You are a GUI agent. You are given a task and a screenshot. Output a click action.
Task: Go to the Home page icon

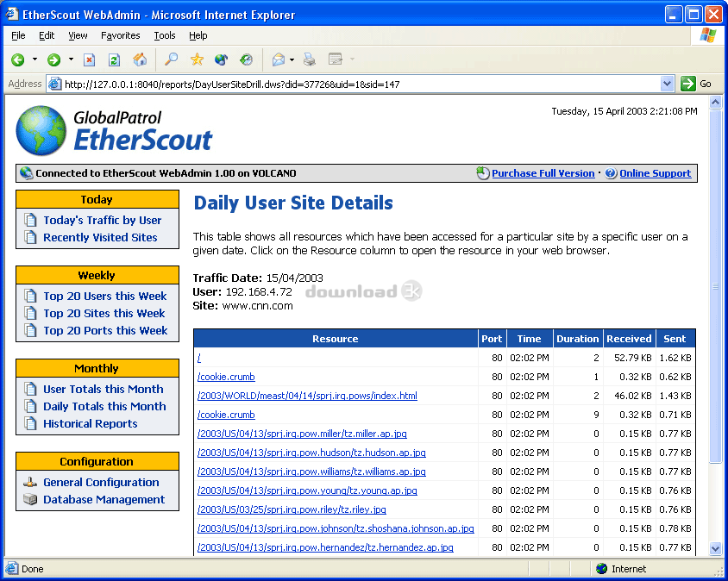coord(140,59)
